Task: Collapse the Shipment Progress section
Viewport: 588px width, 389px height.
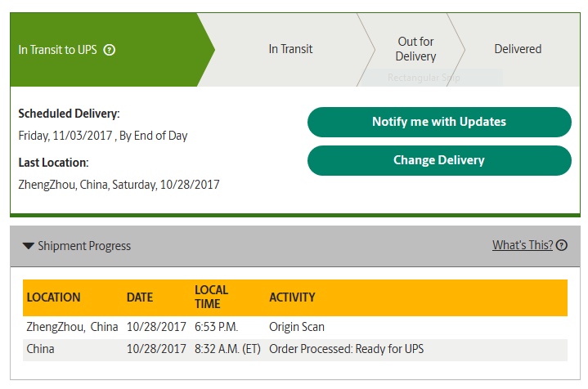Action: click(29, 245)
